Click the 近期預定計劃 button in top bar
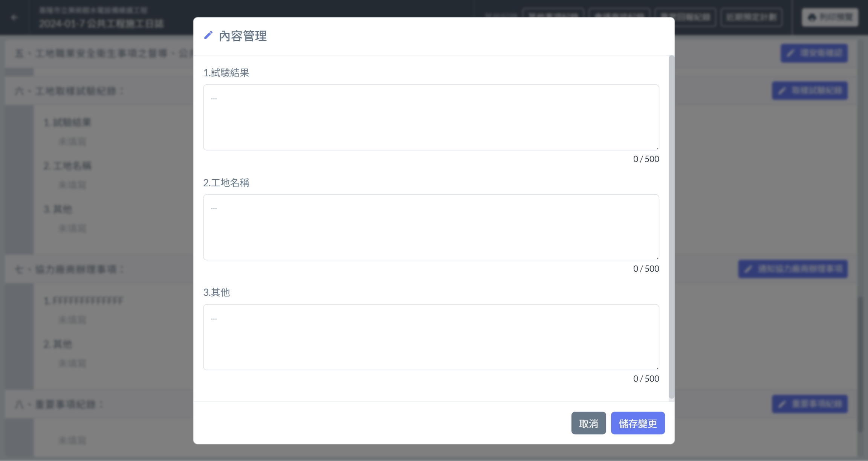 pos(751,17)
